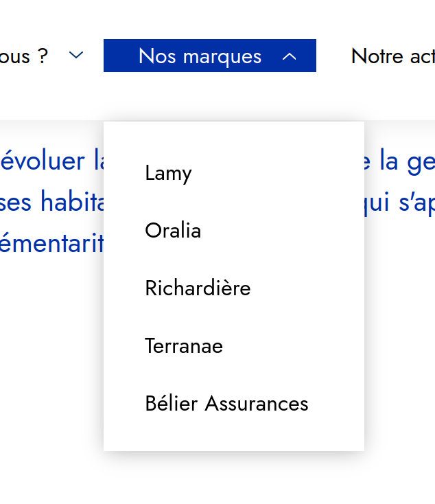This screenshot has height=504, width=435.
Task: Open the "Notre act…" navigation item
Action: point(392,56)
